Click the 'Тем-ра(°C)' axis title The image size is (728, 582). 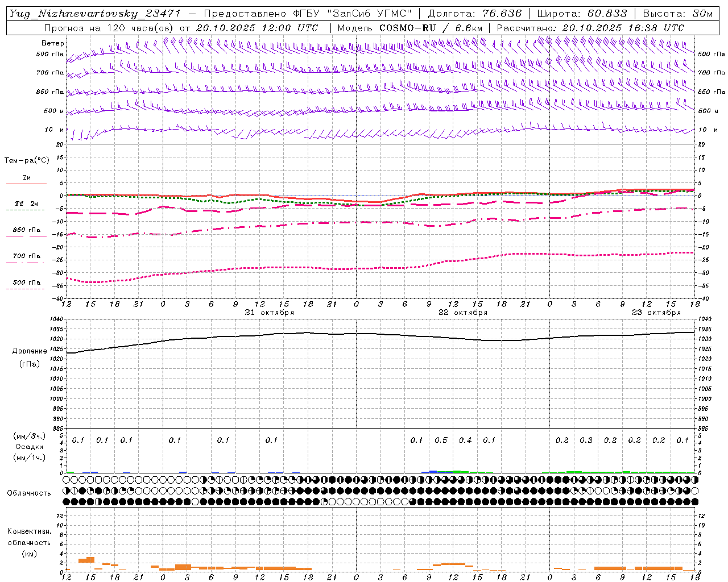tap(27, 160)
